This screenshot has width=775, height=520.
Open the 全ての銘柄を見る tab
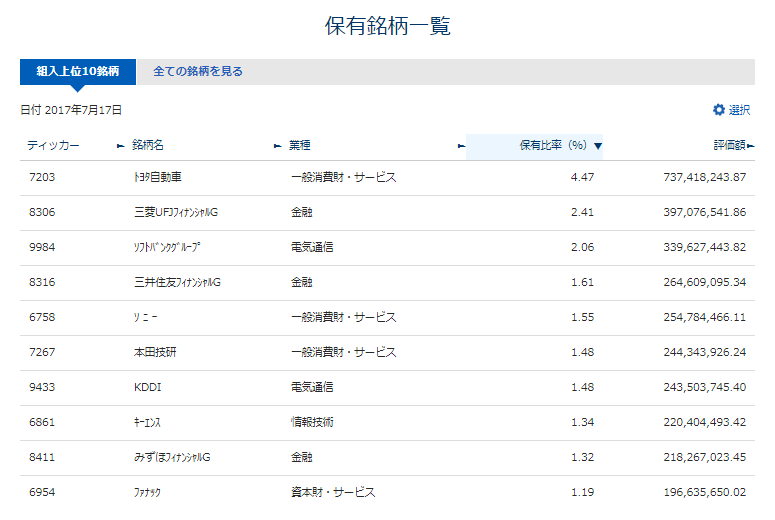point(198,72)
